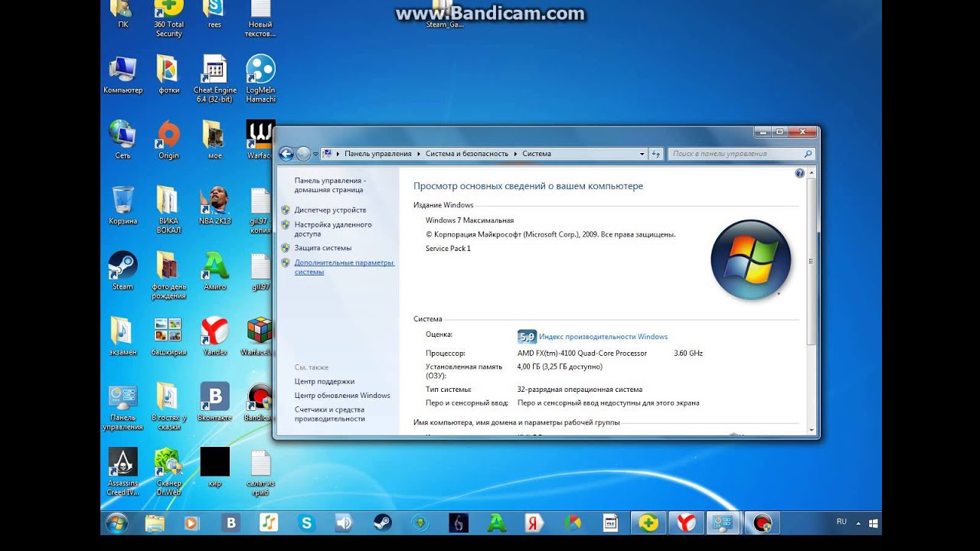Launch Амиго browser desktop shortcut
980x551 pixels.
(x=214, y=272)
